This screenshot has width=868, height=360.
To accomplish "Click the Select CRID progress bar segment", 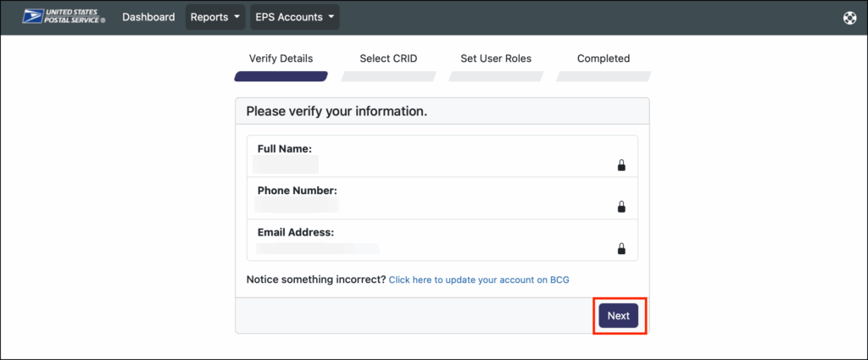I will pyautogui.click(x=388, y=76).
